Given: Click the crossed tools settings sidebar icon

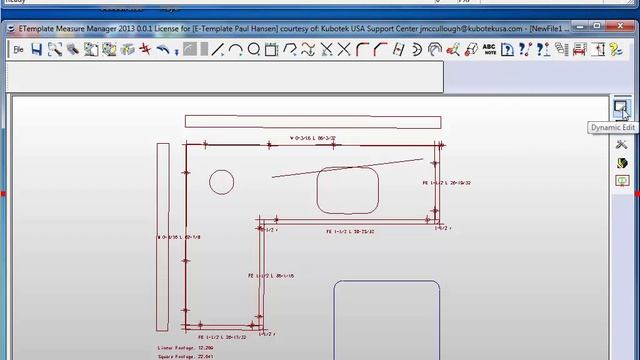Looking at the screenshot, I should (622, 144).
